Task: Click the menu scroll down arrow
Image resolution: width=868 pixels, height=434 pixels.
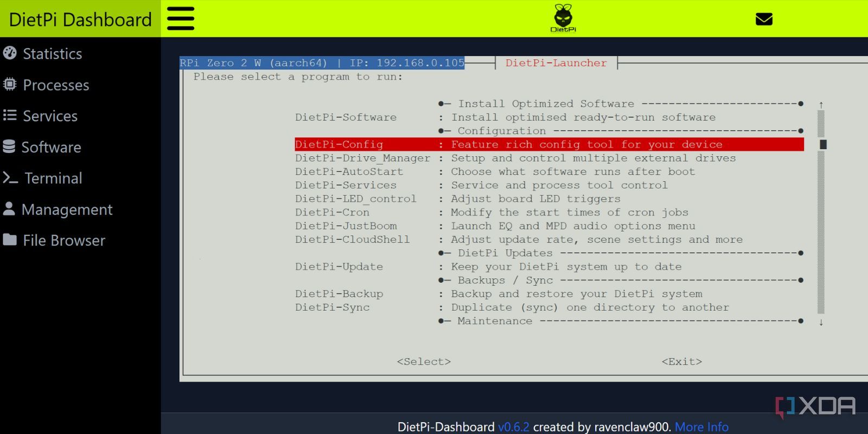Action: [821, 322]
